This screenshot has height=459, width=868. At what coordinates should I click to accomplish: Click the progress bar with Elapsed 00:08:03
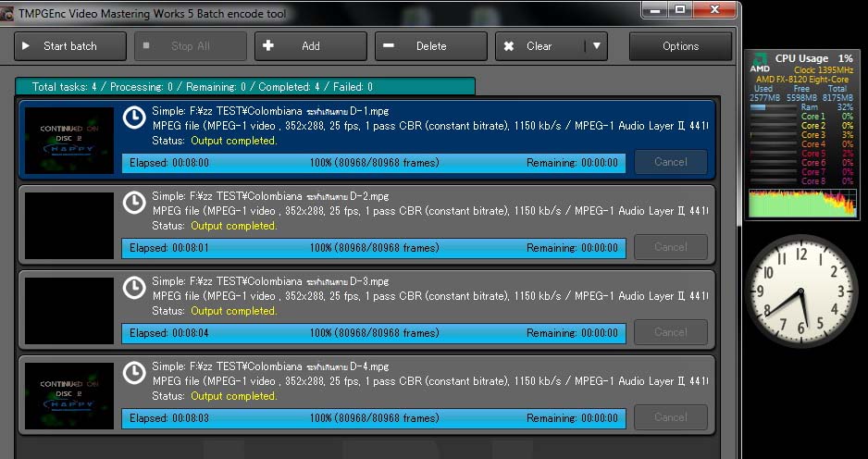pyautogui.click(x=374, y=418)
